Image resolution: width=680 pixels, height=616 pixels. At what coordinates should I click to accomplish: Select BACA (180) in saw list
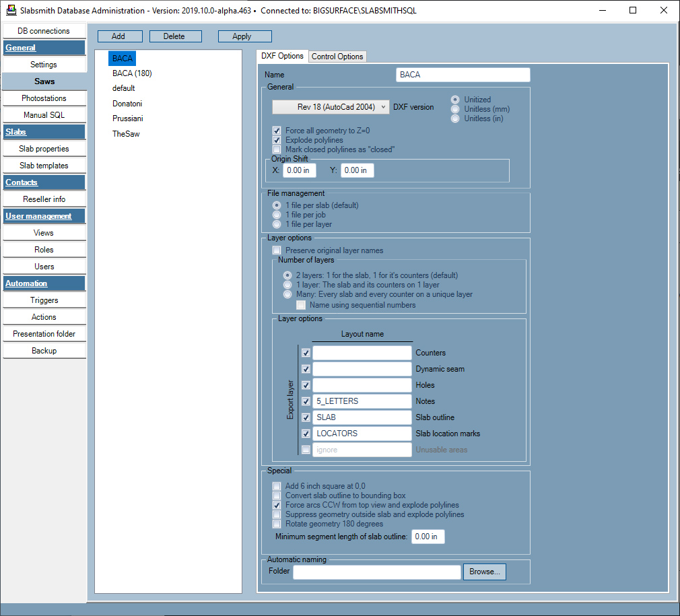132,73
